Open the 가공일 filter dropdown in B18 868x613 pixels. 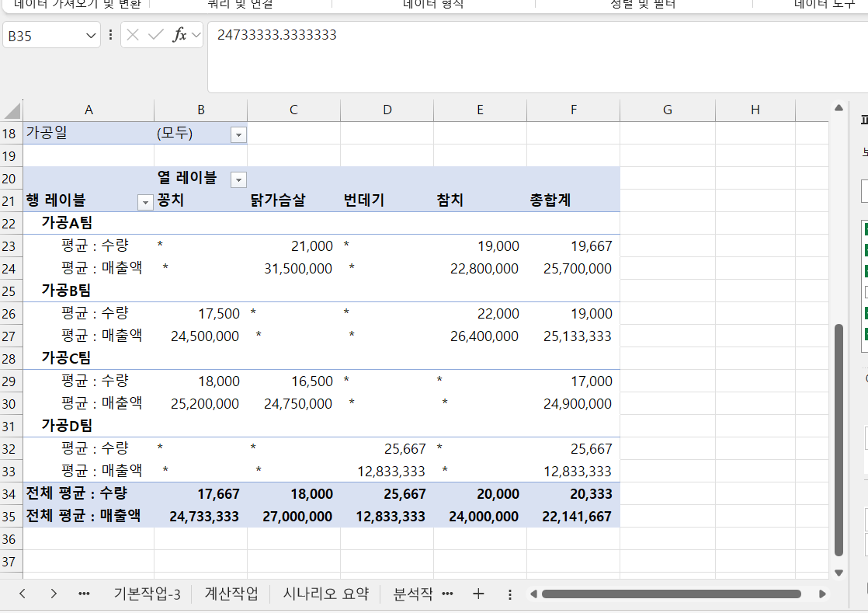tap(238, 134)
